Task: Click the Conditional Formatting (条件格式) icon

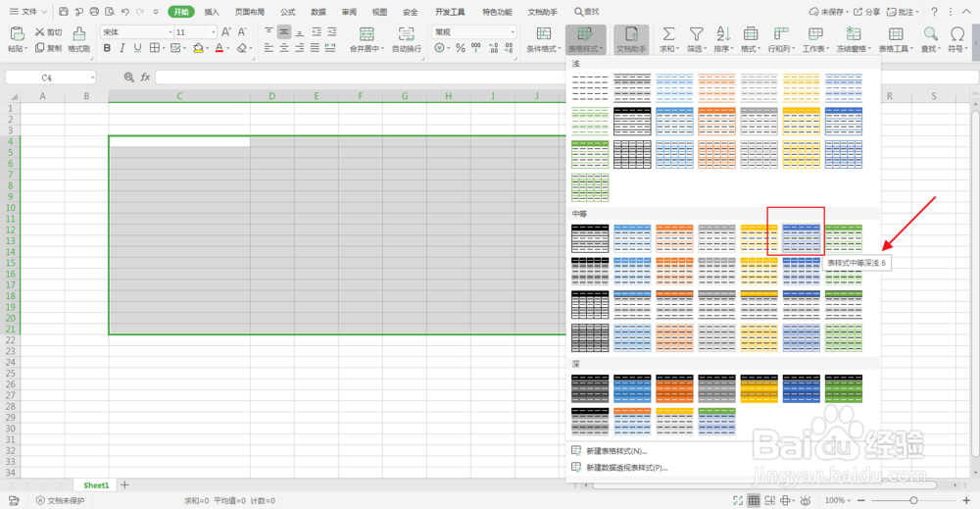Action: pyautogui.click(x=544, y=33)
